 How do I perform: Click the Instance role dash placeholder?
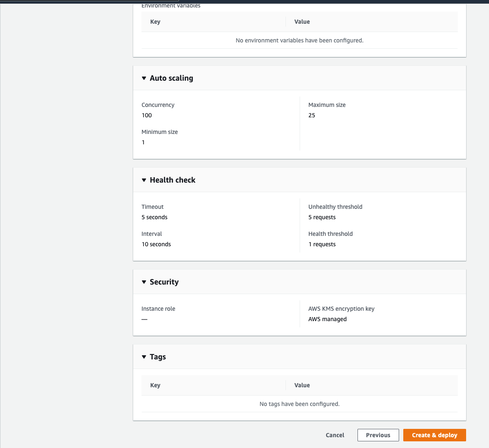point(144,319)
